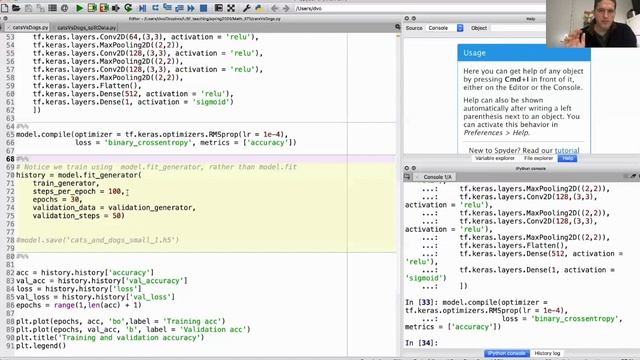Click the plt.legend() line 91

click(x=41, y=346)
